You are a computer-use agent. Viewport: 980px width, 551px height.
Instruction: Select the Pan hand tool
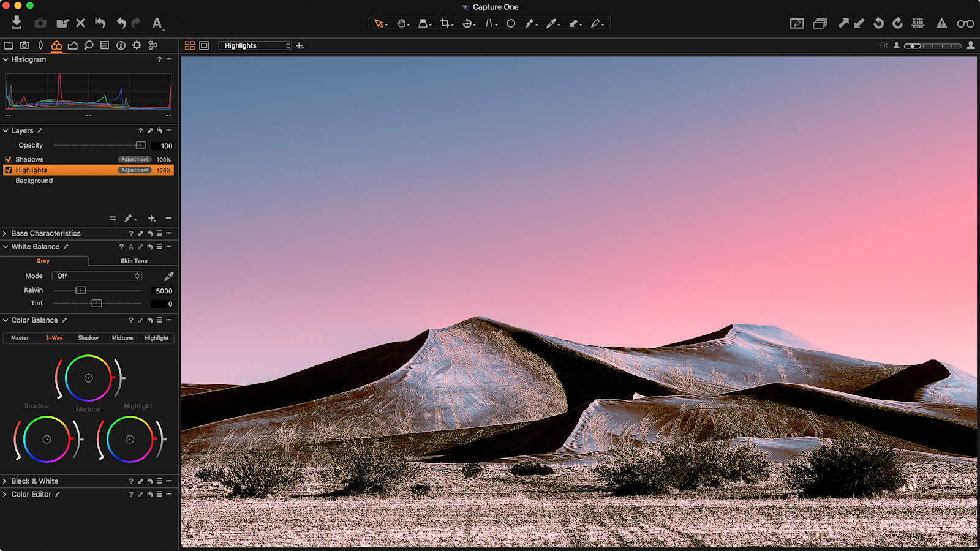tap(401, 23)
